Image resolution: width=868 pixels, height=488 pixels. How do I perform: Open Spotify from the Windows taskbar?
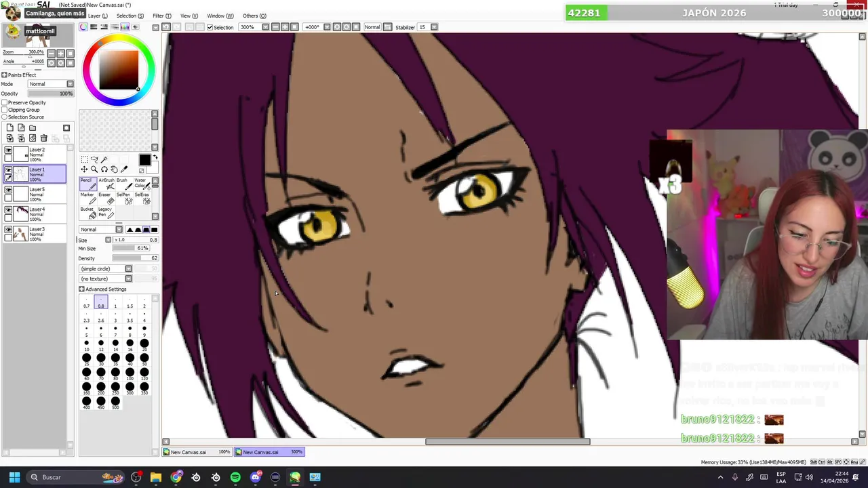(x=235, y=477)
